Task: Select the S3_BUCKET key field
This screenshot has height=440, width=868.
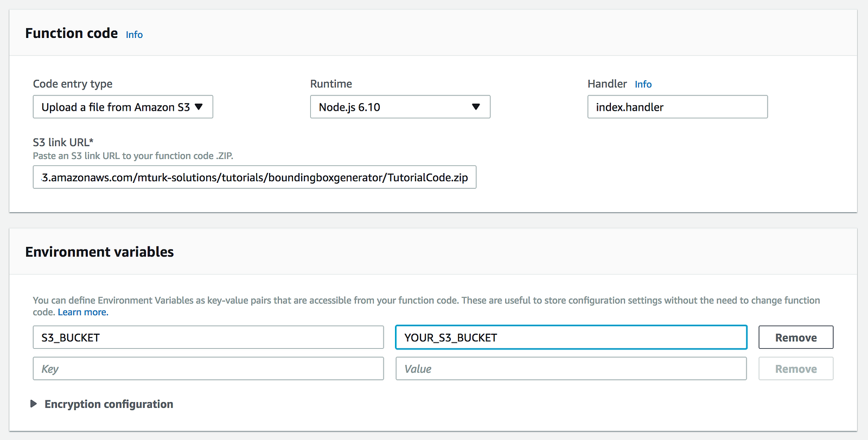Action: click(x=208, y=337)
